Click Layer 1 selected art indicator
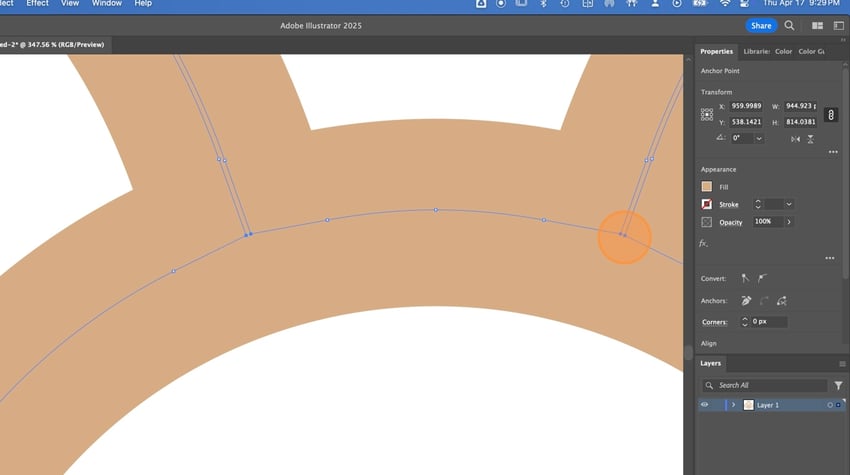 [838, 405]
